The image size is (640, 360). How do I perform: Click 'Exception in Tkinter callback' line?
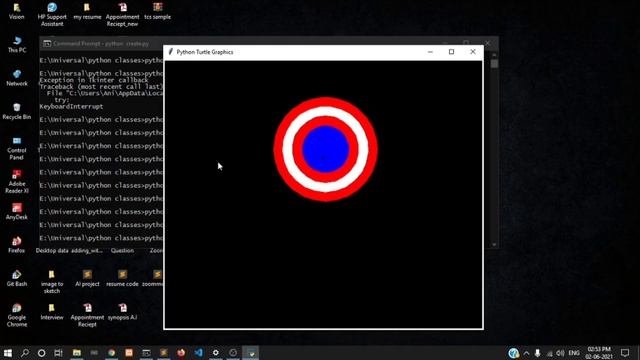click(x=94, y=80)
